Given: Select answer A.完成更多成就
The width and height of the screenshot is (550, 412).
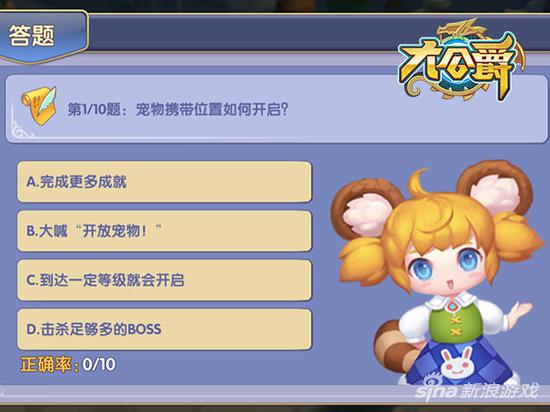Looking at the screenshot, I should (164, 182).
